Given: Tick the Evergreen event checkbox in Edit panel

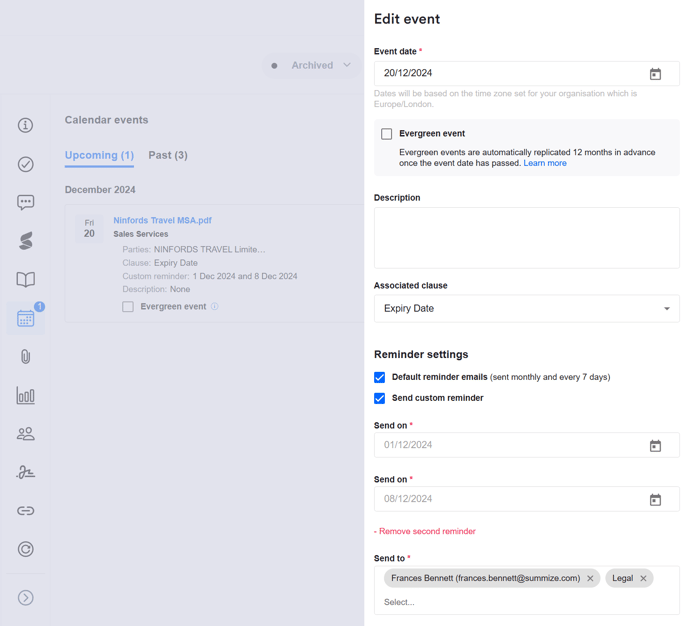Looking at the screenshot, I should [387, 134].
